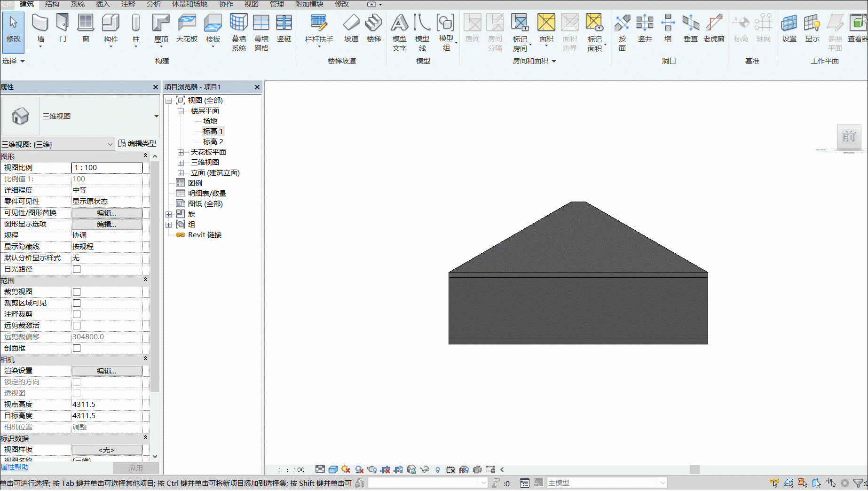The image size is (868, 491).
Task: Select the 模型文字 tool
Action: (x=400, y=32)
